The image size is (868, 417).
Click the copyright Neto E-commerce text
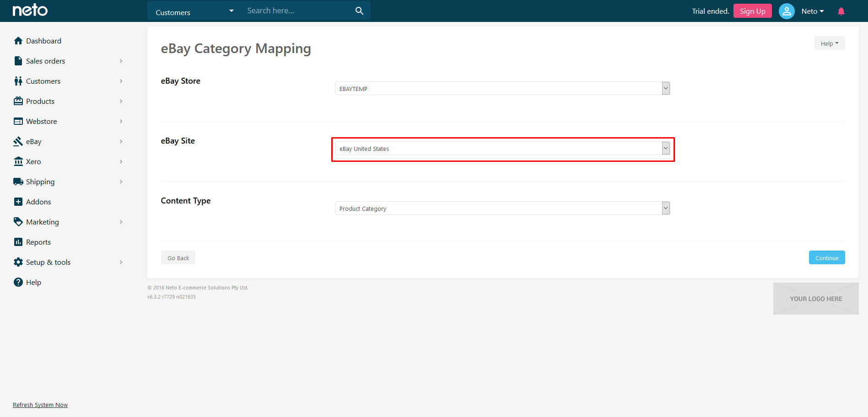point(198,288)
